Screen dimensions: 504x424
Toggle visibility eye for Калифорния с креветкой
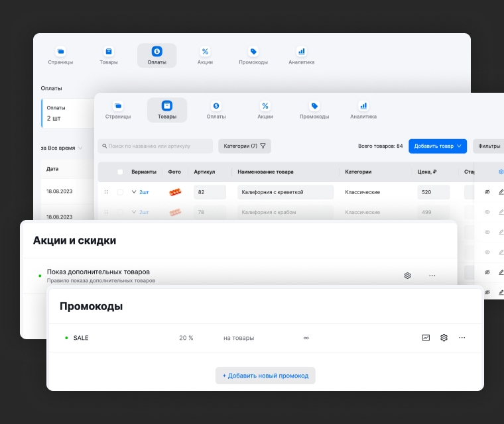point(487,192)
